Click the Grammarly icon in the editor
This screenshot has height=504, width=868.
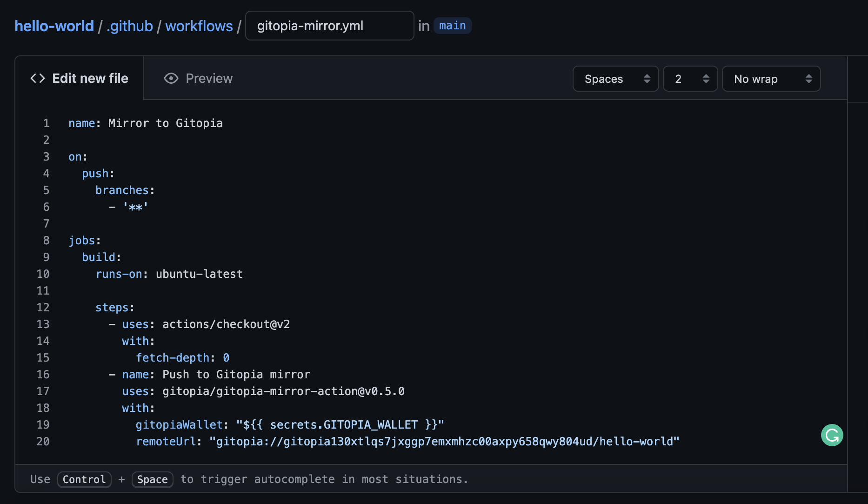coord(832,435)
